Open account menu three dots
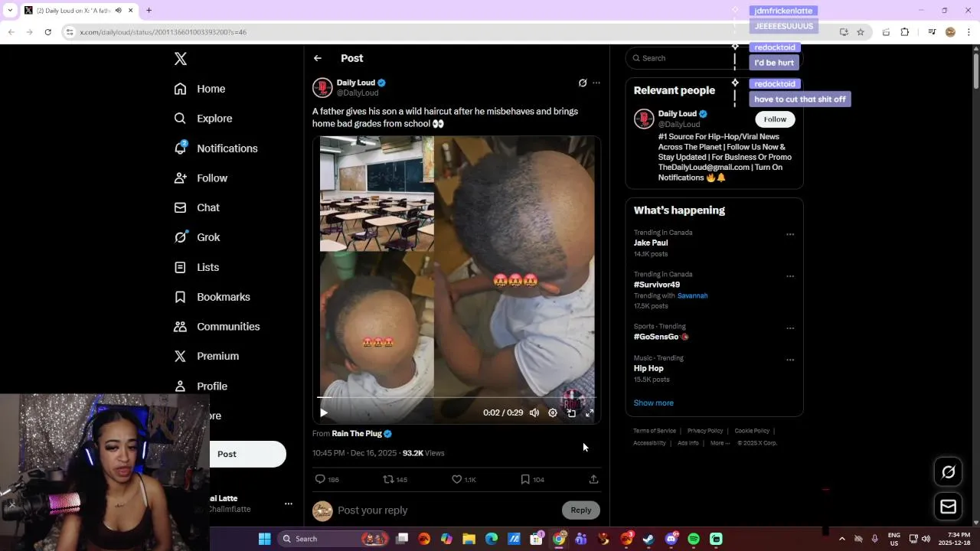Image resolution: width=980 pixels, height=551 pixels. point(289,504)
